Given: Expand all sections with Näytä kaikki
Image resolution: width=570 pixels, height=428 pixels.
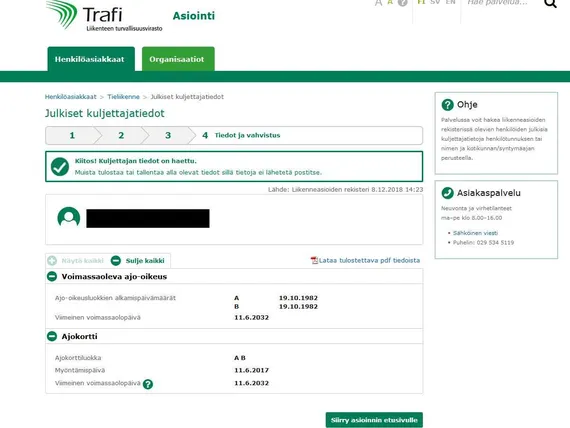Looking at the screenshot, I should tap(76, 261).
